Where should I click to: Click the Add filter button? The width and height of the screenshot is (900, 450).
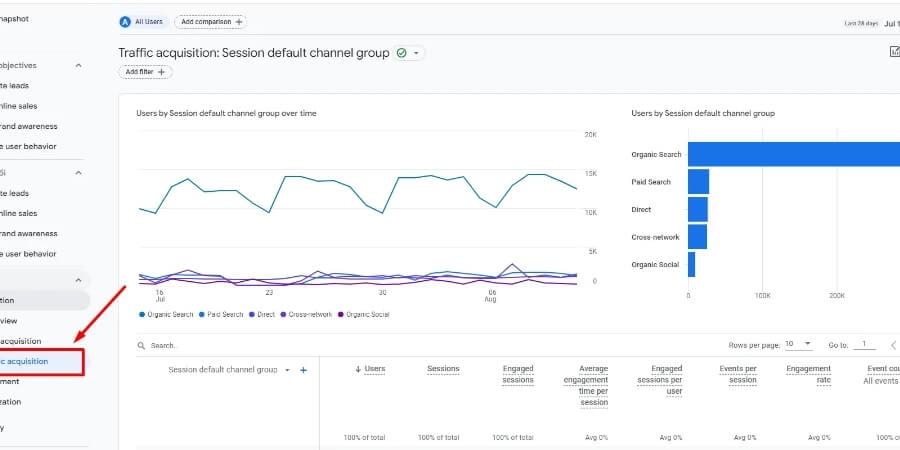145,72
